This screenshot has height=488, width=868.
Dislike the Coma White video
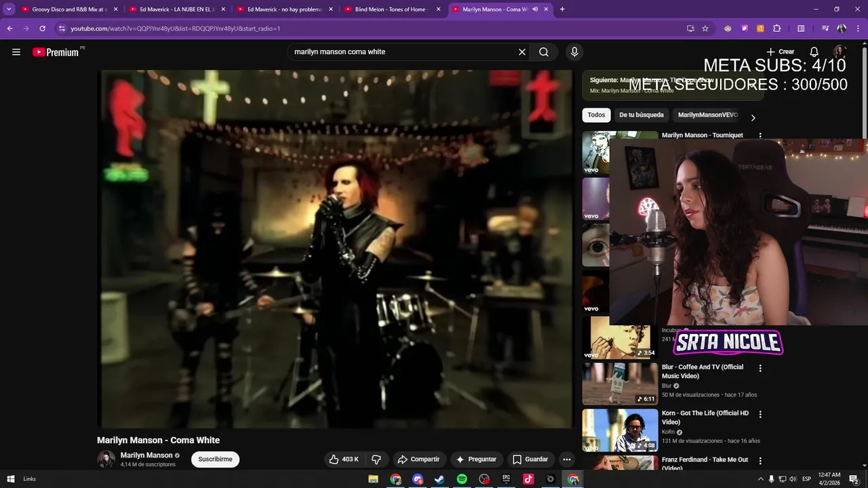coord(376,460)
